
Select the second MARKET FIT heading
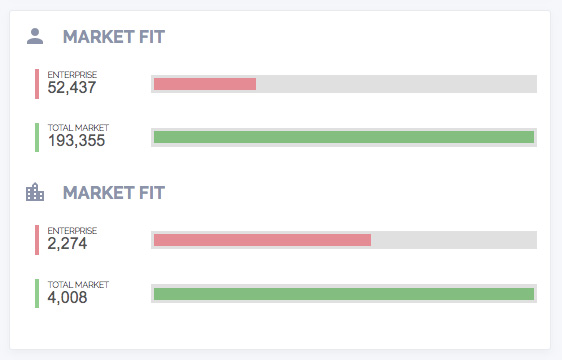pos(114,193)
